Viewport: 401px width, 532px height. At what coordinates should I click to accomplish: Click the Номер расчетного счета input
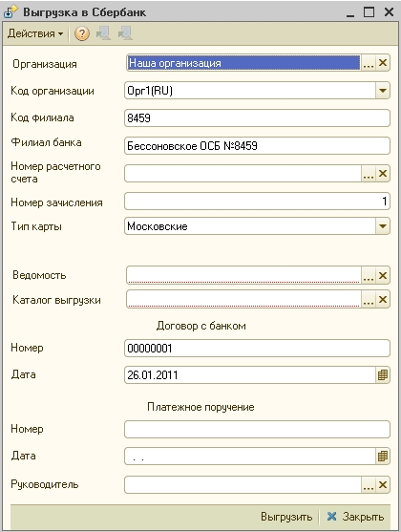(x=243, y=174)
